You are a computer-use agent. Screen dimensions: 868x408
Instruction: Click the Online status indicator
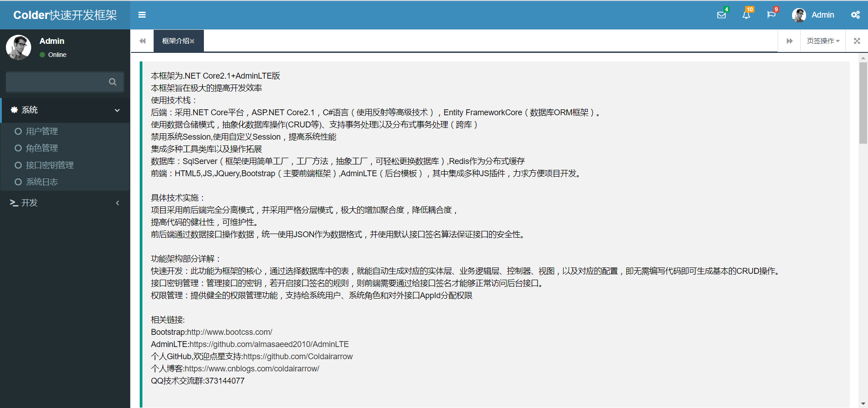point(53,55)
